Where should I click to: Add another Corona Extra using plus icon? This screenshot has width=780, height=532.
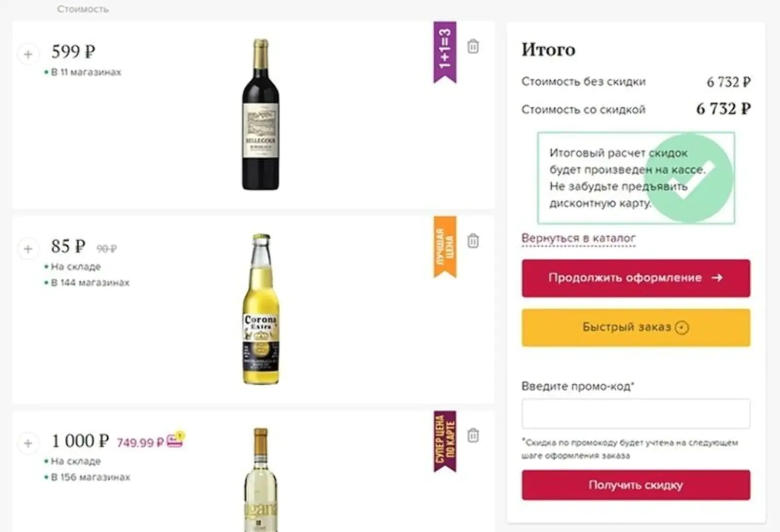28,249
